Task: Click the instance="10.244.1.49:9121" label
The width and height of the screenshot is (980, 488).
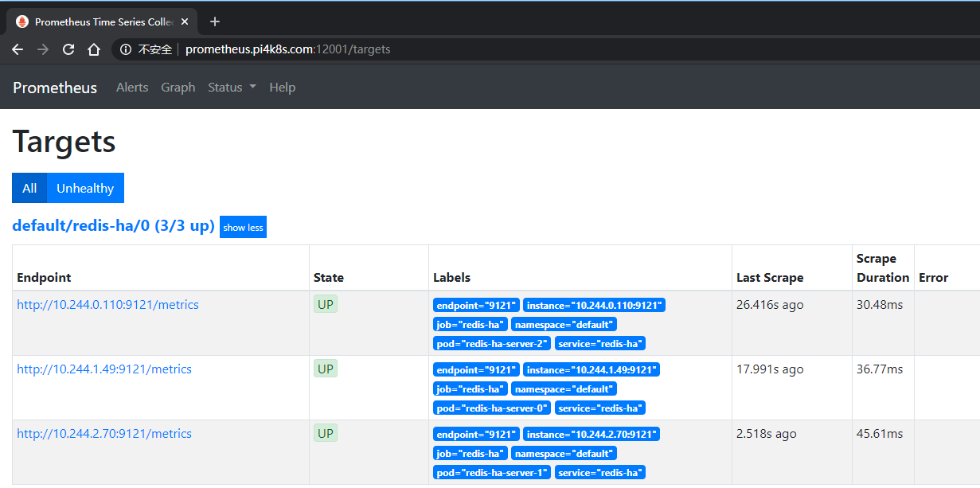Action: click(592, 369)
